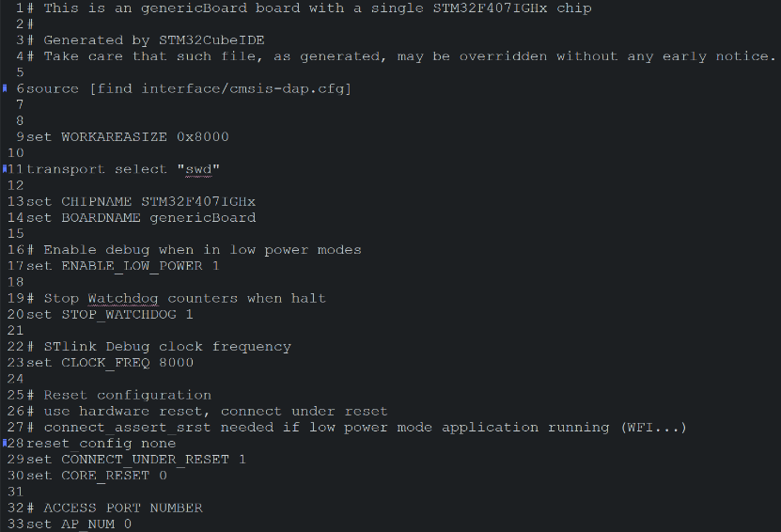Click the ACCESS PORT NUMBER comment

(x=123, y=508)
